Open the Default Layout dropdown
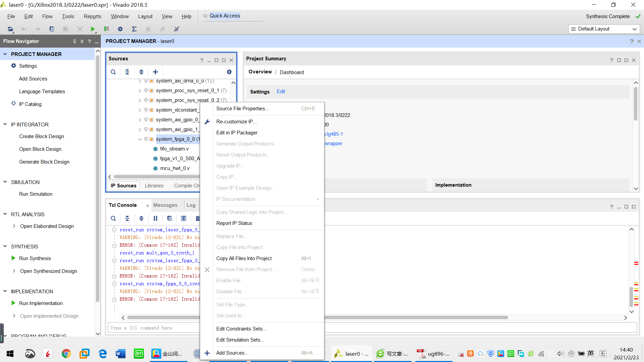644x362 pixels. click(x=604, y=29)
